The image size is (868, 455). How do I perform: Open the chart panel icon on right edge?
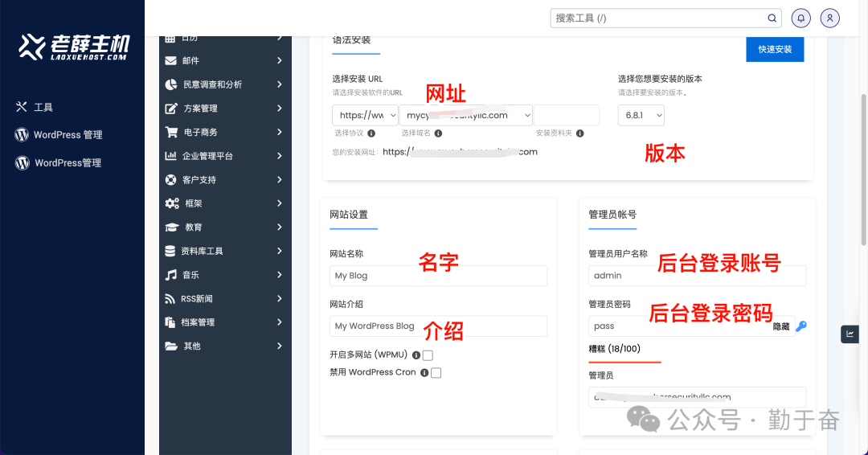(850, 334)
